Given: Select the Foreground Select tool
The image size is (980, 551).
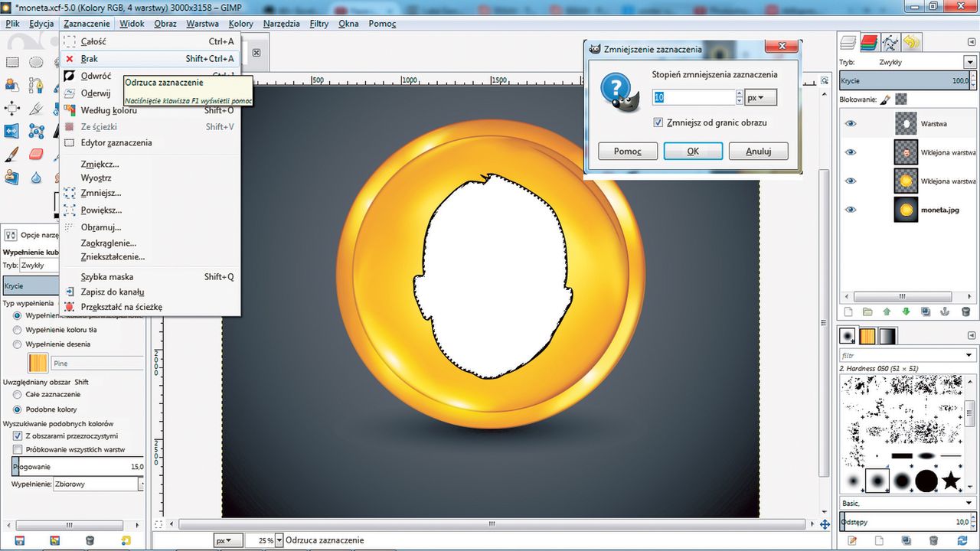Looking at the screenshot, I should [11, 85].
